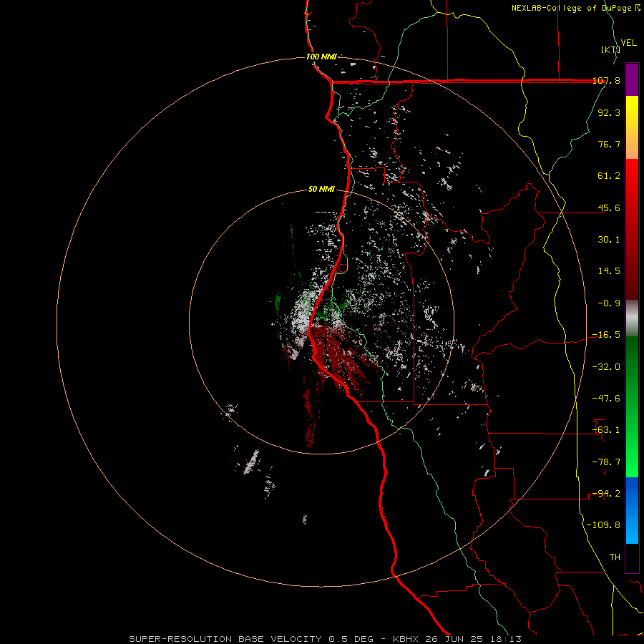Click the -47.6 legend value
Image resolution: width=644 pixels, height=644 pixels.
(x=606, y=399)
